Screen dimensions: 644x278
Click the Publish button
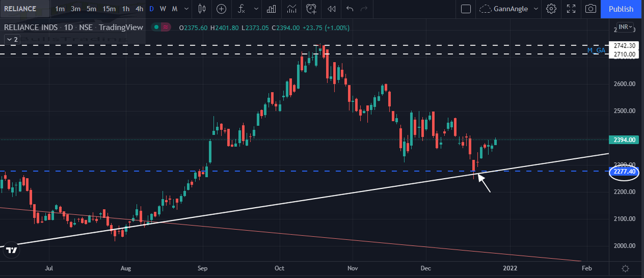[621, 9]
